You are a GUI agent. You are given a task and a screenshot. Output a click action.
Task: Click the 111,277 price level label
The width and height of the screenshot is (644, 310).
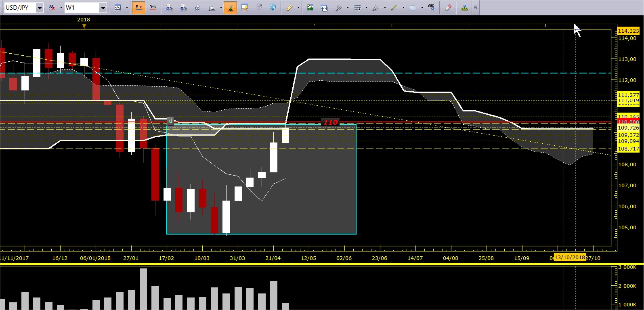pyautogui.click(x=628, y=95)
